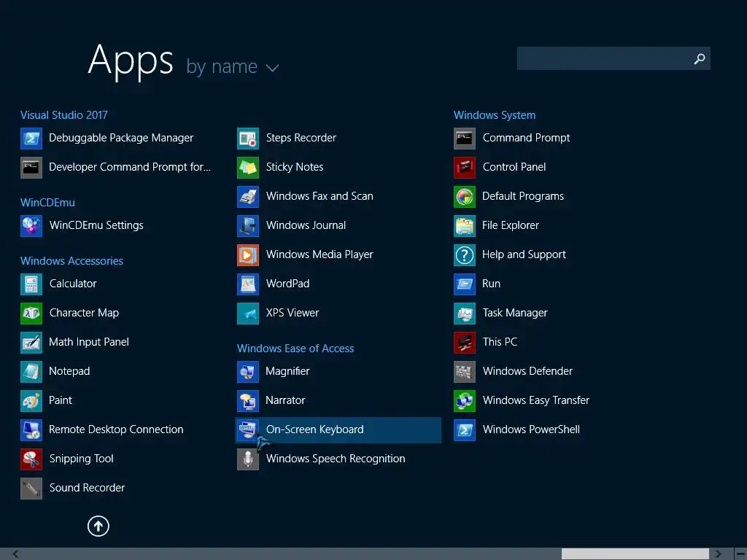Open the On-Screen Keyboard icon
This screenshot has height=560, width=747.
pos(248,429)
